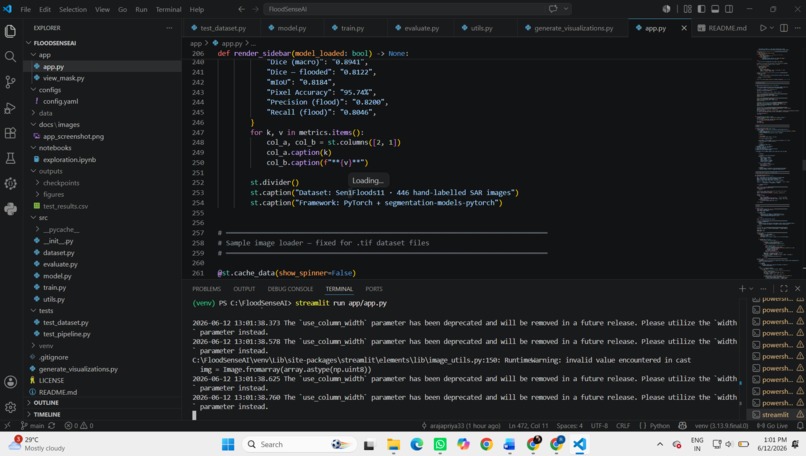Expand the OUTLINE section
The height and width of the screenshot is (456, 806).
[46, 403]
